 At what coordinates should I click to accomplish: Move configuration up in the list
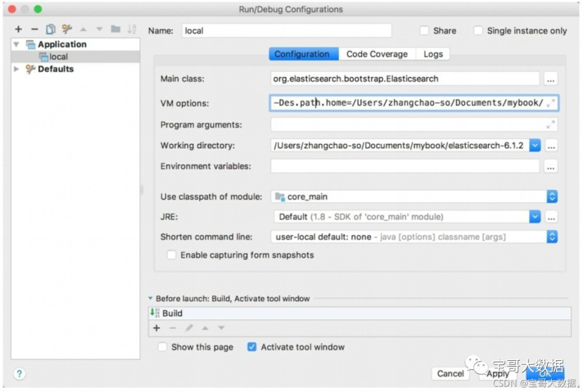point(83,29)
